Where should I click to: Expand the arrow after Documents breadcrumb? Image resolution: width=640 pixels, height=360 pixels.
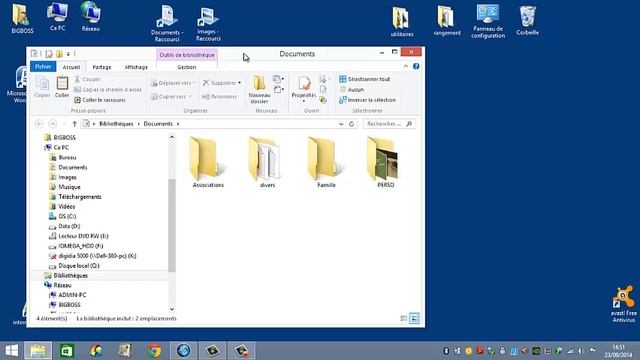tap(178, 124)
